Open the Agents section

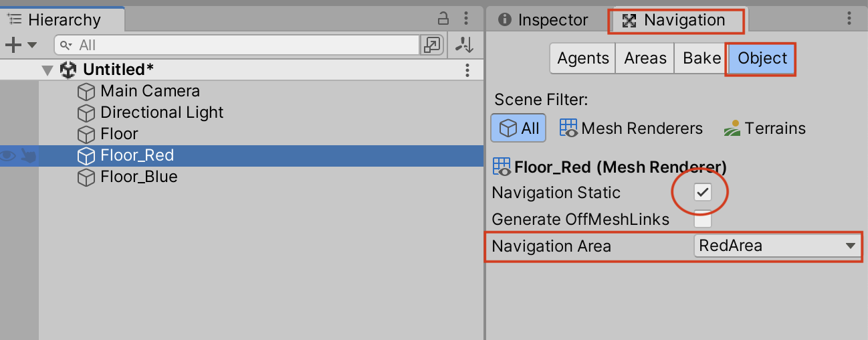[x=582, y=58]
